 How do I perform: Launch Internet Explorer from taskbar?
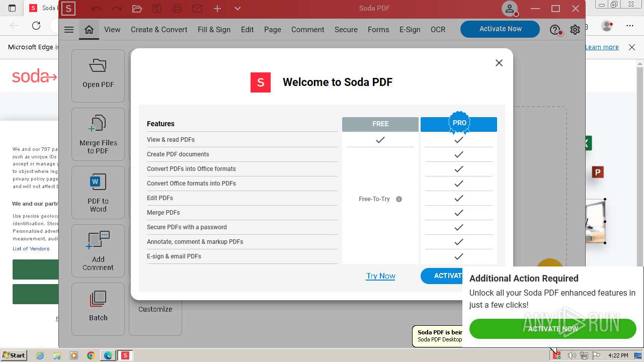click(40, 355)
